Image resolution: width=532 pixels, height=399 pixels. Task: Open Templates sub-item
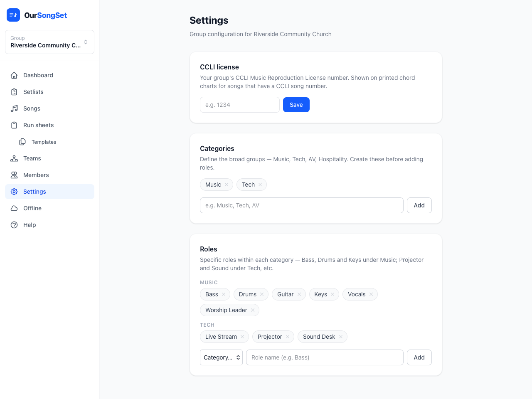pyautogui.click(x=54, y=142)
